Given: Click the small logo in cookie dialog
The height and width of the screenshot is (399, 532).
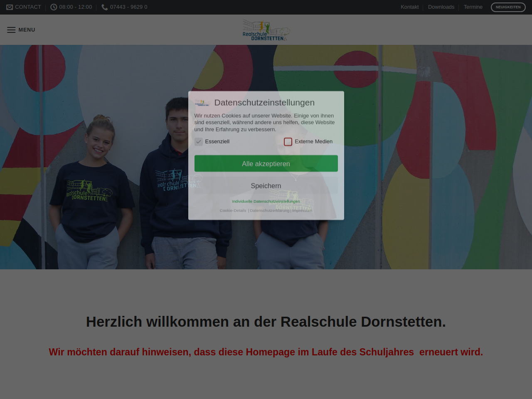Looking at the screenshot, I should pos(202,103).
